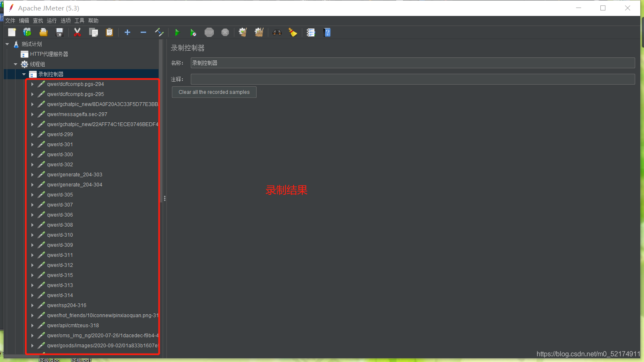This screenshot has width=644, height=362.
Task: Click the Reset Search icon
Action: pyautogui.click(x=293, y=32)
